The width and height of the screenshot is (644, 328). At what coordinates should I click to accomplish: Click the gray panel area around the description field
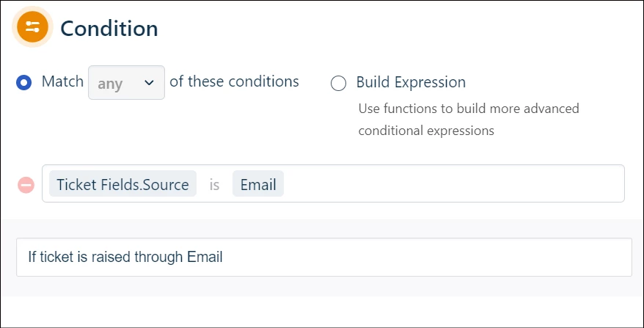(x=322, y=286)
